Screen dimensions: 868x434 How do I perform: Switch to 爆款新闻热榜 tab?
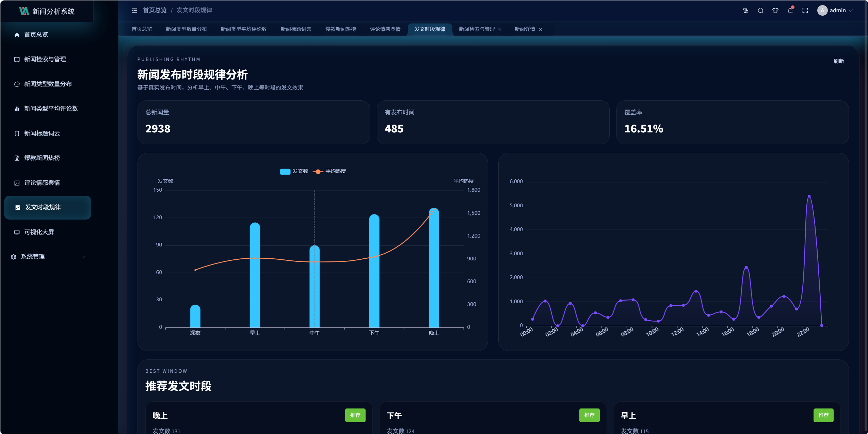pos(340,29)
